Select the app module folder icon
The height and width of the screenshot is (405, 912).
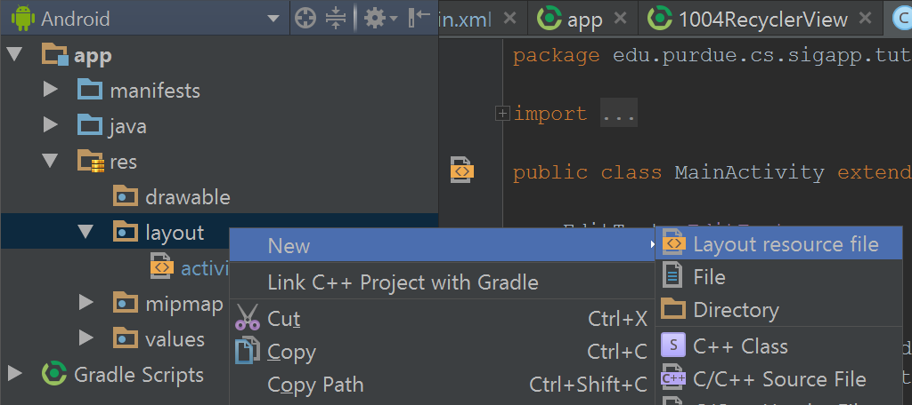point(56,55)
